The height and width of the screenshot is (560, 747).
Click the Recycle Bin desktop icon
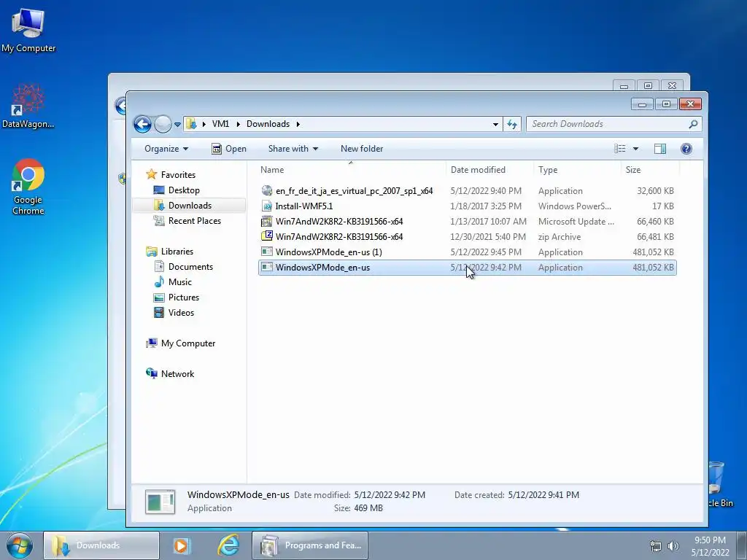point(719,484)
